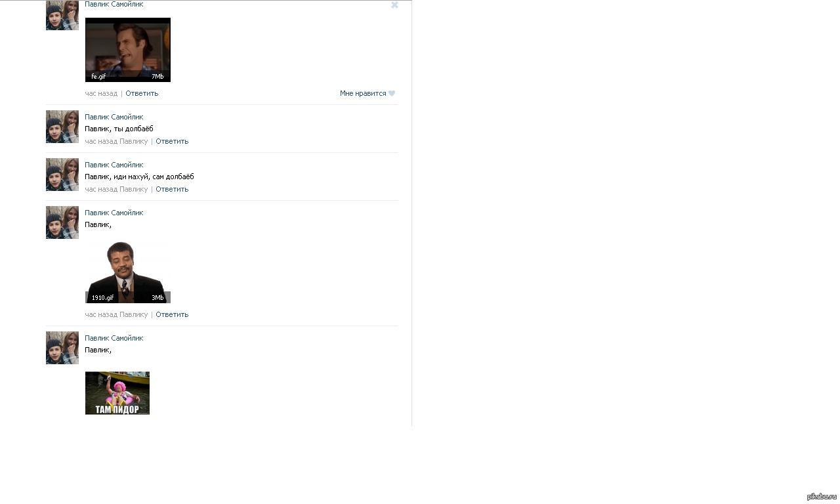Open author name of the meme image comment
The image size is (840, 504).
tap(114, 338)
